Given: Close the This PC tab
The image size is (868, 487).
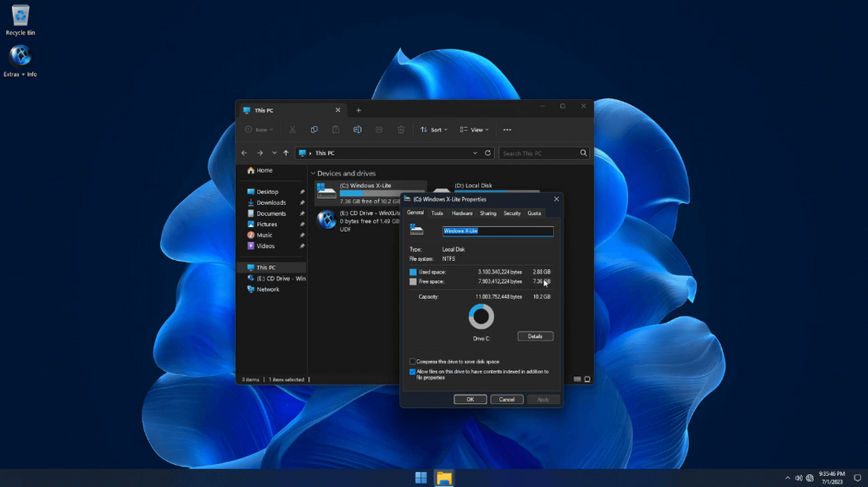Looking at the screenshot, I should 337,110.
